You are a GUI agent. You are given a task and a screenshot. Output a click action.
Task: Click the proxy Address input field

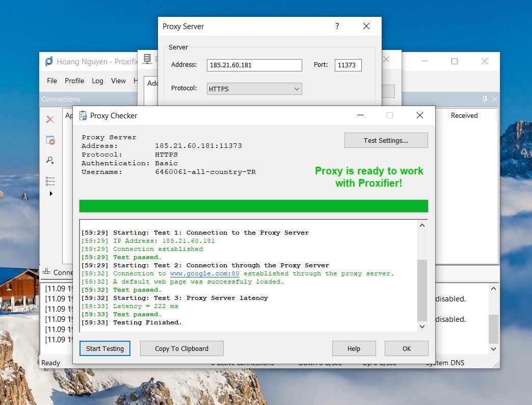coord(254,65)
